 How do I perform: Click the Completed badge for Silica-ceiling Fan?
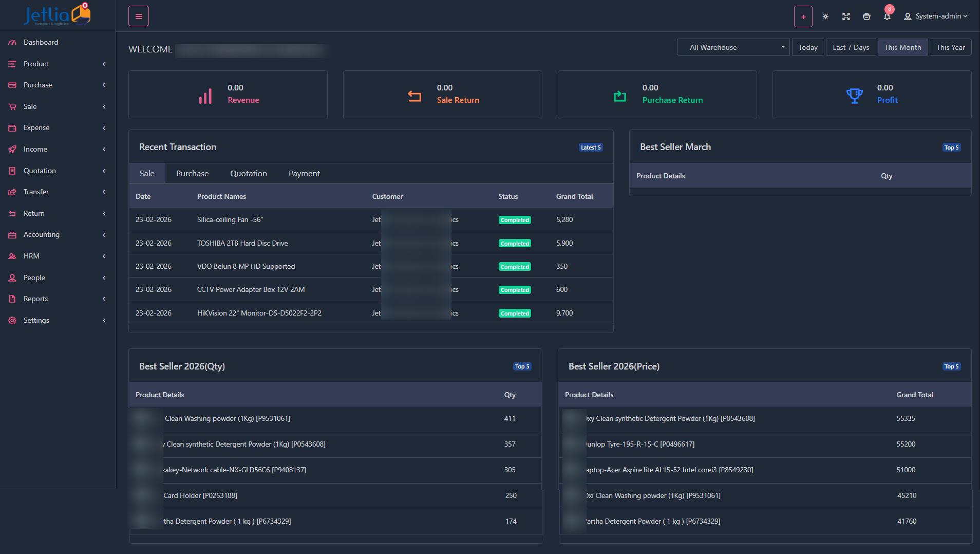[515, 220]
